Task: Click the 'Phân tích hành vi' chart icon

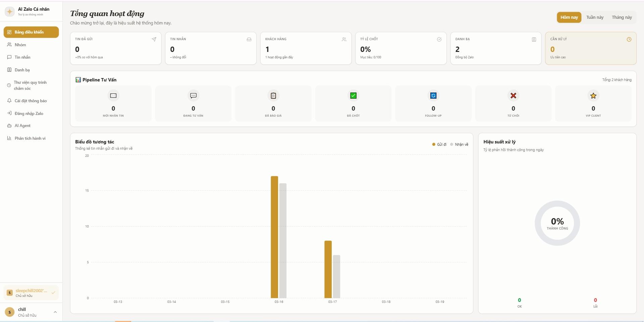Action: point(9,138)
